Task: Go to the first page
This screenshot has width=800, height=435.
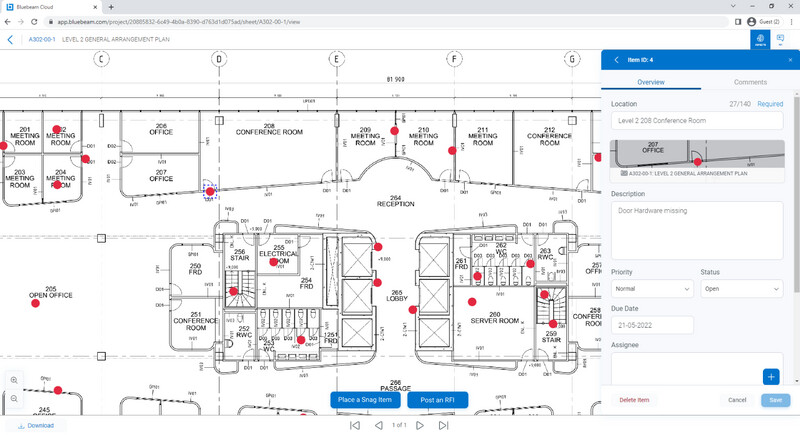Action: [355, 425]
